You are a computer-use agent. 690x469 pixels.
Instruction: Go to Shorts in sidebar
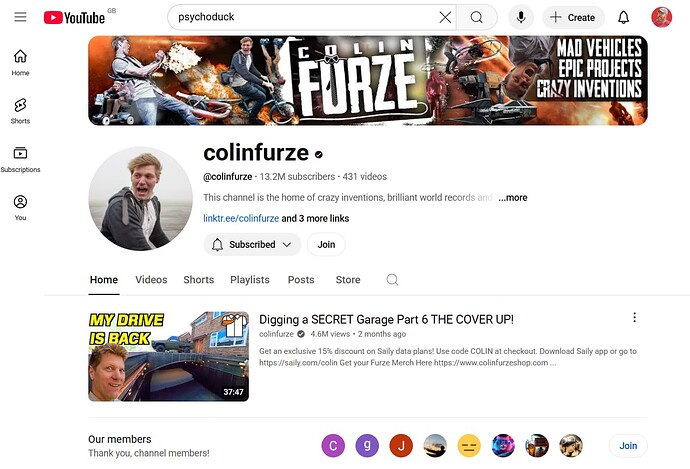coord(20,111)
